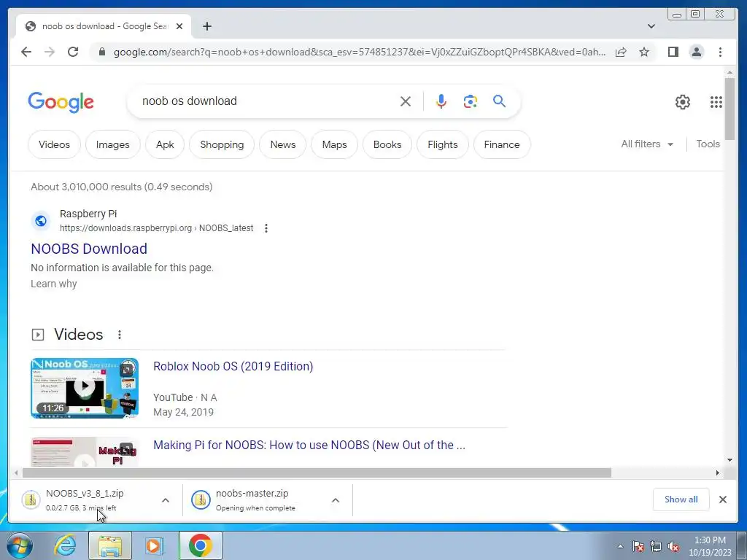This screenshot has height=560, width=747.
Task: Search by image with Google Lens
Action: pos(471,101)
